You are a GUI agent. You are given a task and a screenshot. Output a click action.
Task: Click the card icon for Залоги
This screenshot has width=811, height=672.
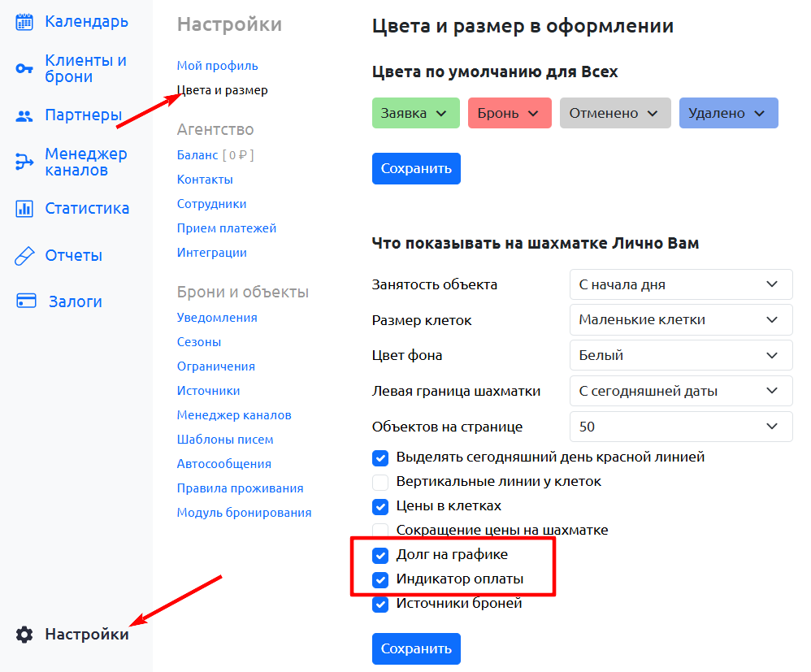coord(26,301)
